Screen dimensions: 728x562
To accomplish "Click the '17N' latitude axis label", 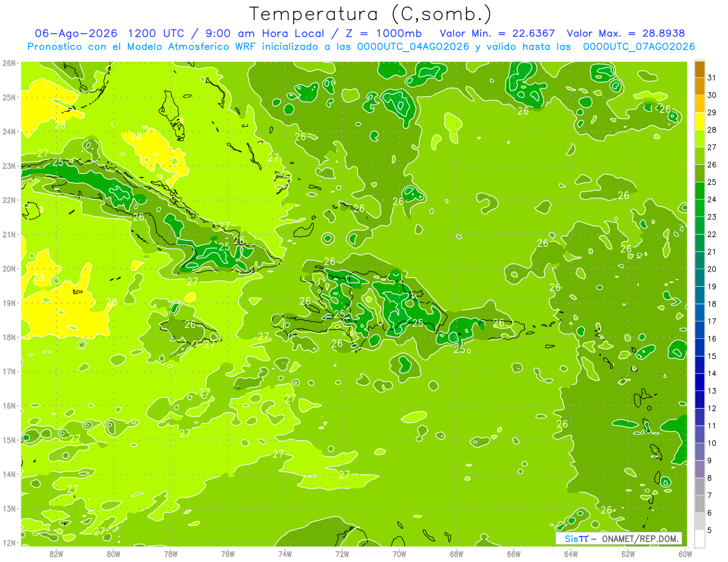I will tap(8, 371).
